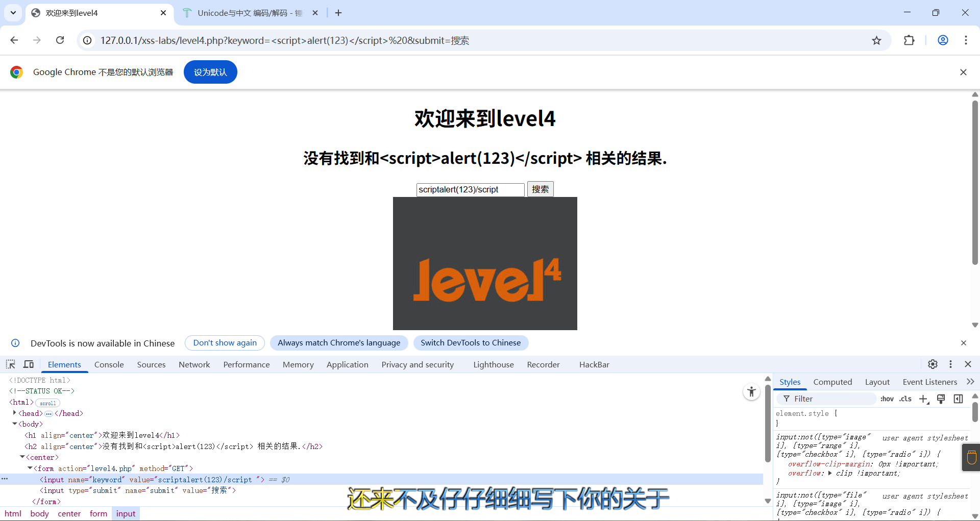980x521 pixels.
Task: Close the Unicode与中文 编码/解码 tab
Action: tap(315, 13)
